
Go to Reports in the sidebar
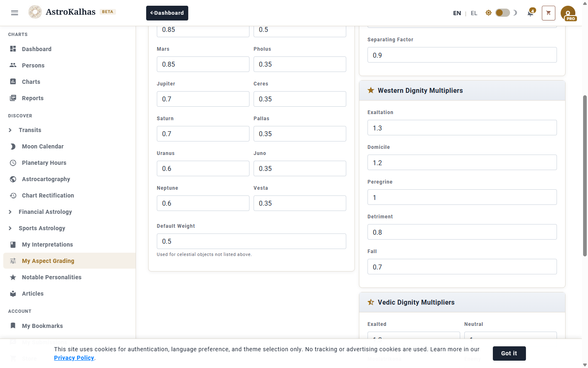pos(33,98)
